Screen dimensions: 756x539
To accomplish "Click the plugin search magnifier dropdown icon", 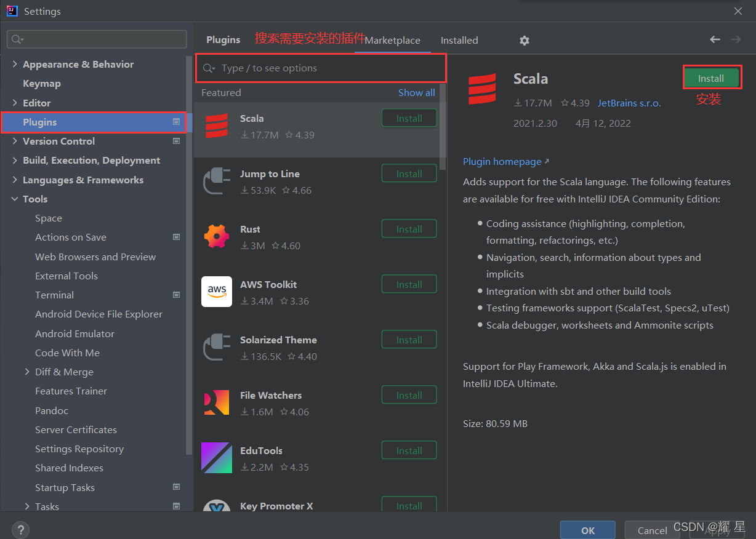I will tap(209, 68).
